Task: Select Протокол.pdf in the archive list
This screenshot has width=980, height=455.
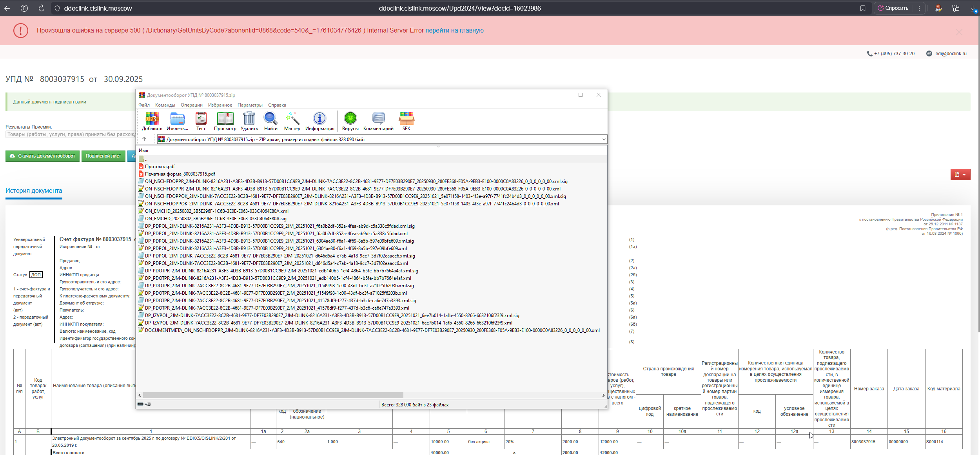Action: [160, 167]
